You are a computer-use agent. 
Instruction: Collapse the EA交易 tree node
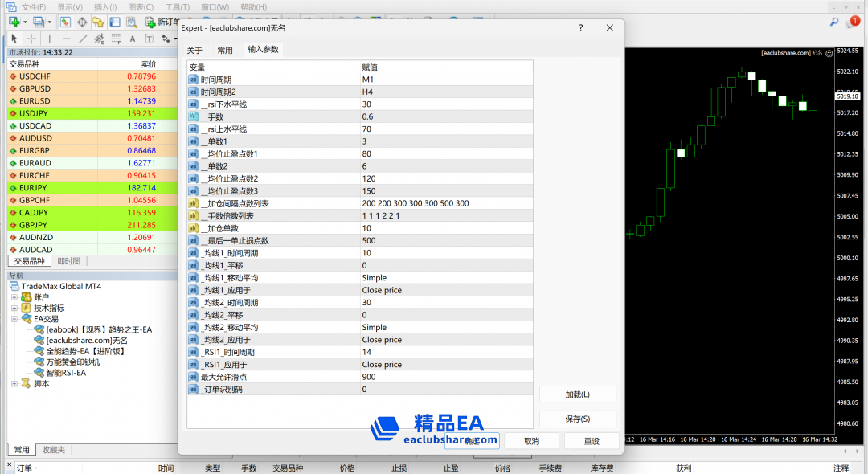pyautogui.click(x=14, y=319)
